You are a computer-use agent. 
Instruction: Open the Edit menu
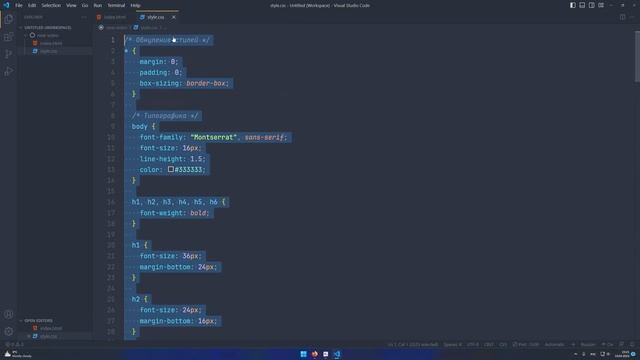click(32, 5)
